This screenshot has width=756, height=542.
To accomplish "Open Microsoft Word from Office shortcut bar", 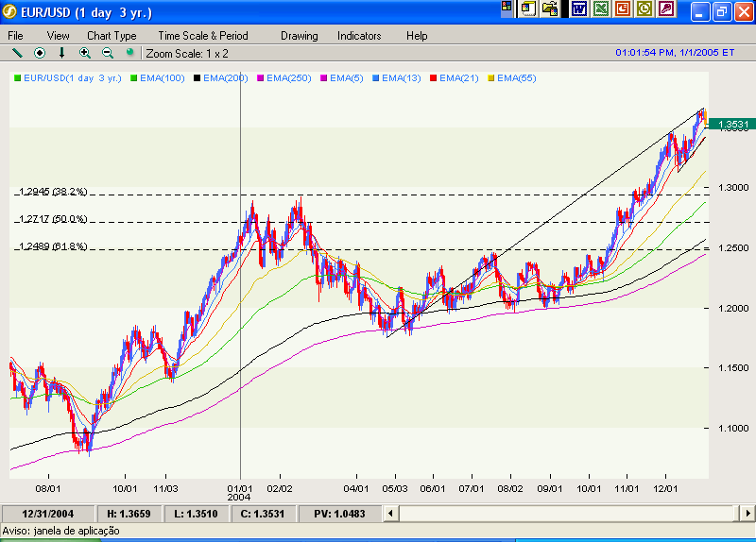I will pos(579,8).
